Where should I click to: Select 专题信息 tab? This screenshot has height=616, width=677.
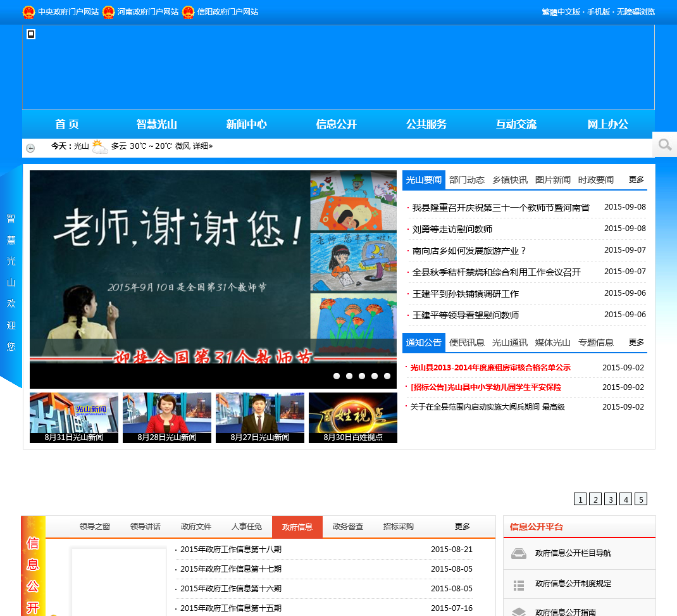pos(596,343)
